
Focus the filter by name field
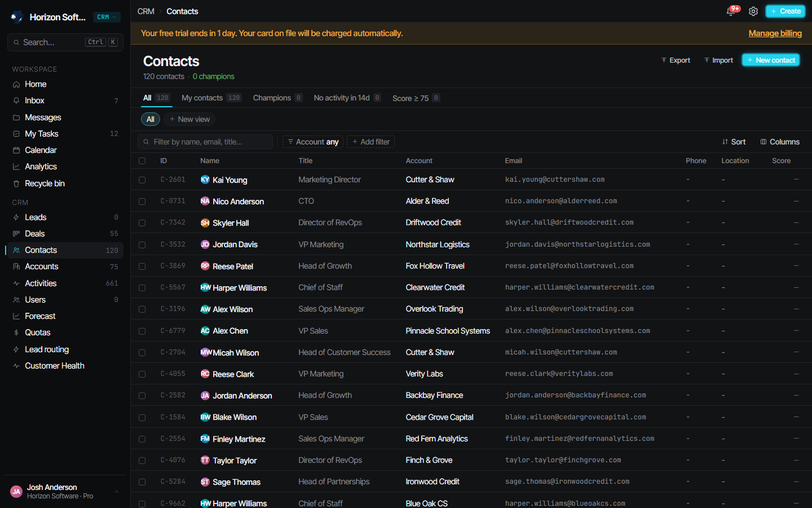pos(205,142)
